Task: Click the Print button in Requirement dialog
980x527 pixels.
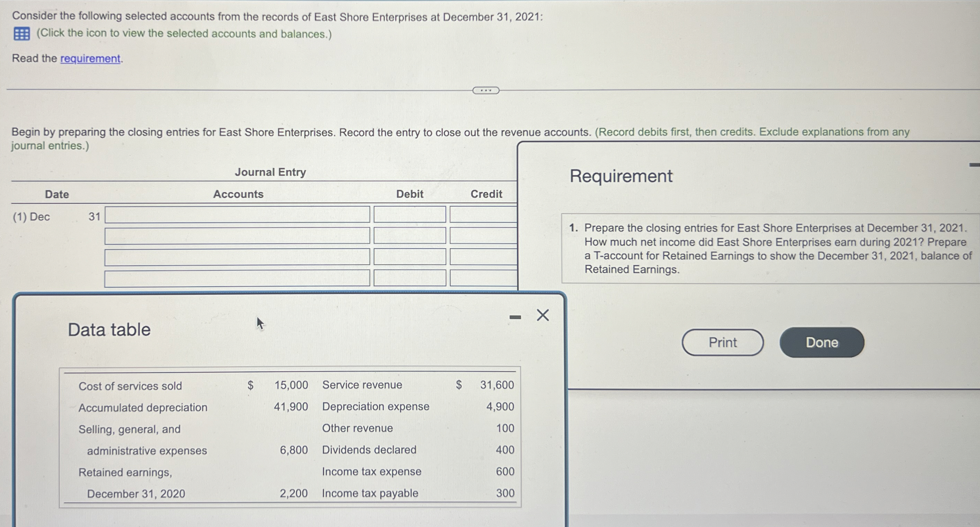Action: click(722, 342)
